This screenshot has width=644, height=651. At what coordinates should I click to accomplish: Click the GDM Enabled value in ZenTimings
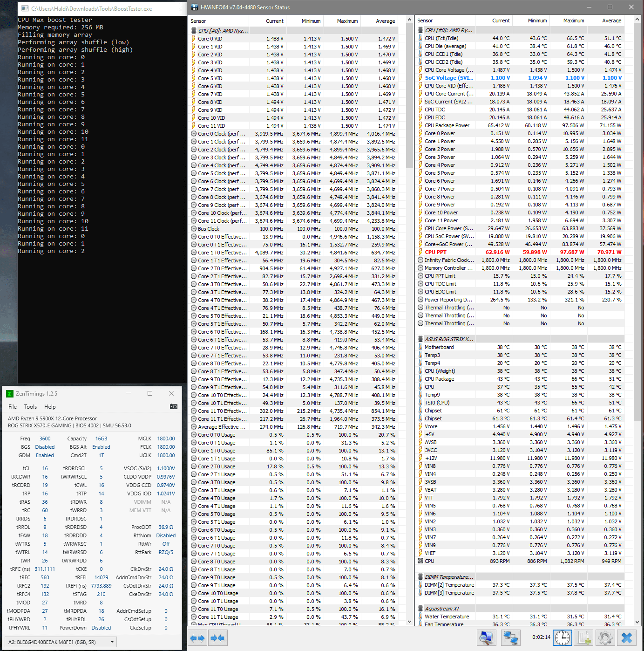(45, 455)
